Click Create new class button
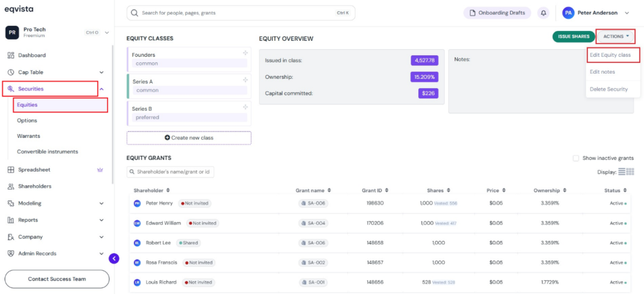Viewport: 644px width, 294px height. pos(189,138)
